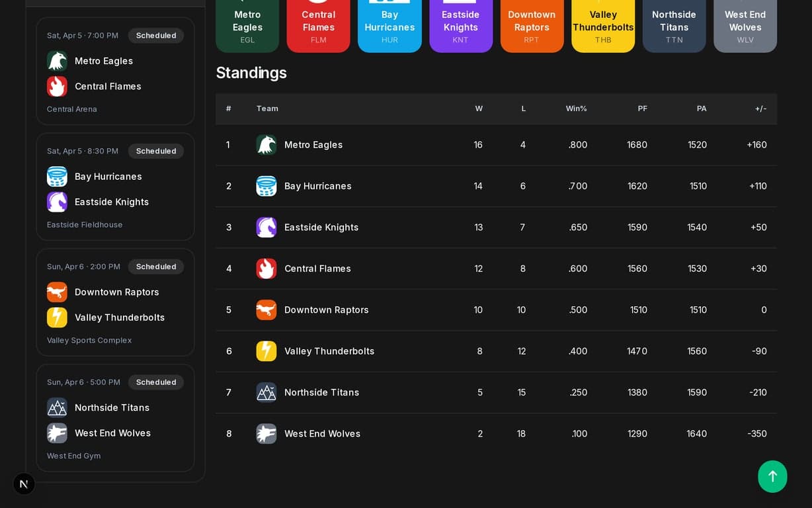Click the Valley Thunderbolts icon in the Sun Apr 6 matchup
Viewport: 812px width, 508px height.
coord(57,317)
